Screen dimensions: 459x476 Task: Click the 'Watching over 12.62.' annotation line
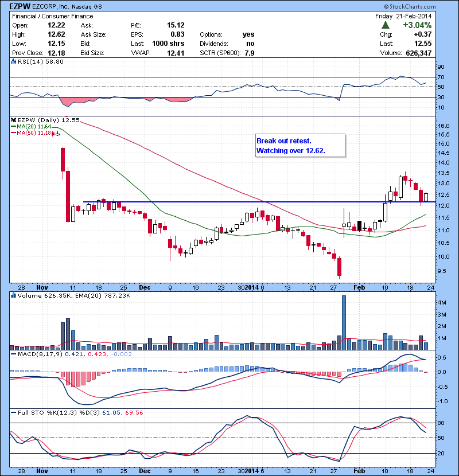click(291, 151)
